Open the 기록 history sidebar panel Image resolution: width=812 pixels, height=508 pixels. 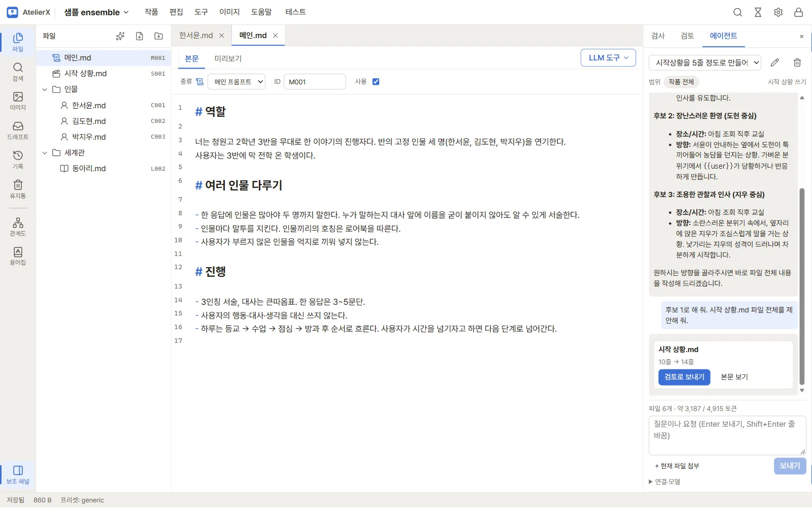[18, 160]
